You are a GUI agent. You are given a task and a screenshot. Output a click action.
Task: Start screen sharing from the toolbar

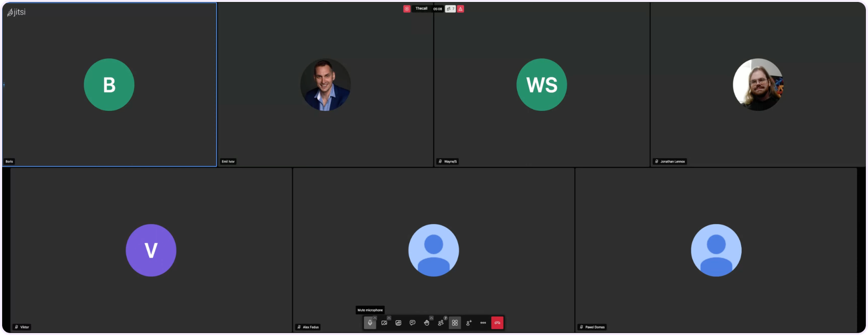coord(398,323)
